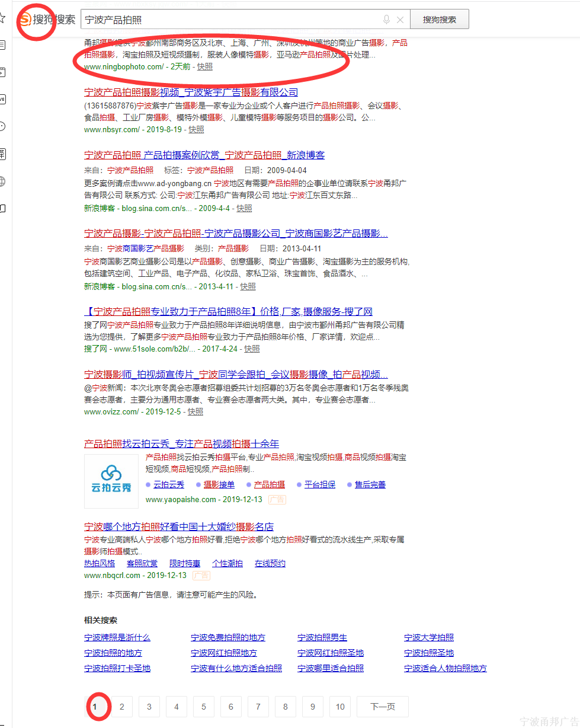
Task: Go to results page 9
Action: 313,707
